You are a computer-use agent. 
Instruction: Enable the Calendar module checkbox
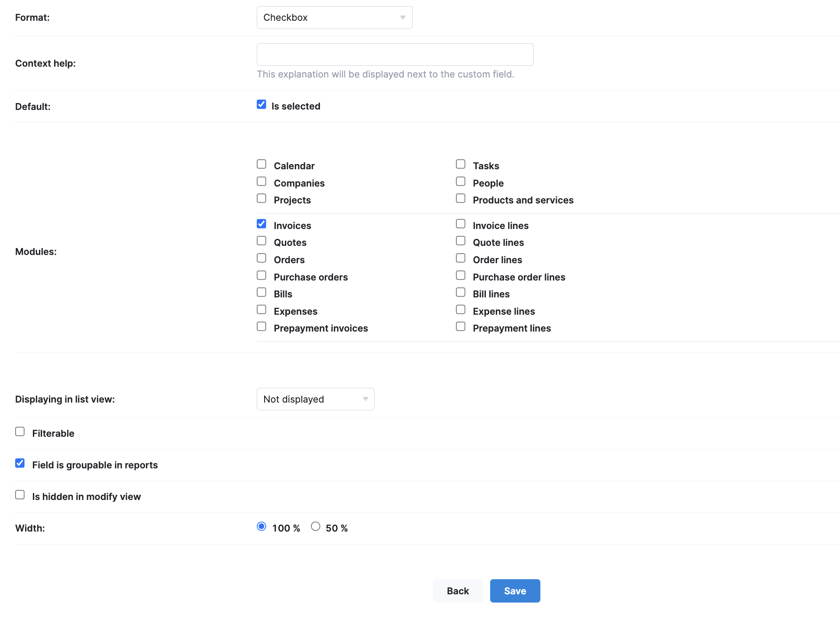[262, 164]
